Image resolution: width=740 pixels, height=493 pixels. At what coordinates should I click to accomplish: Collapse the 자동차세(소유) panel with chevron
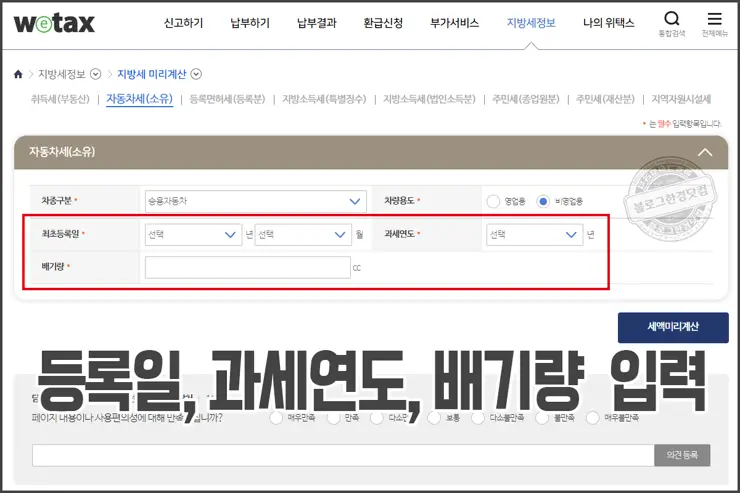click(x=705, y=152)
